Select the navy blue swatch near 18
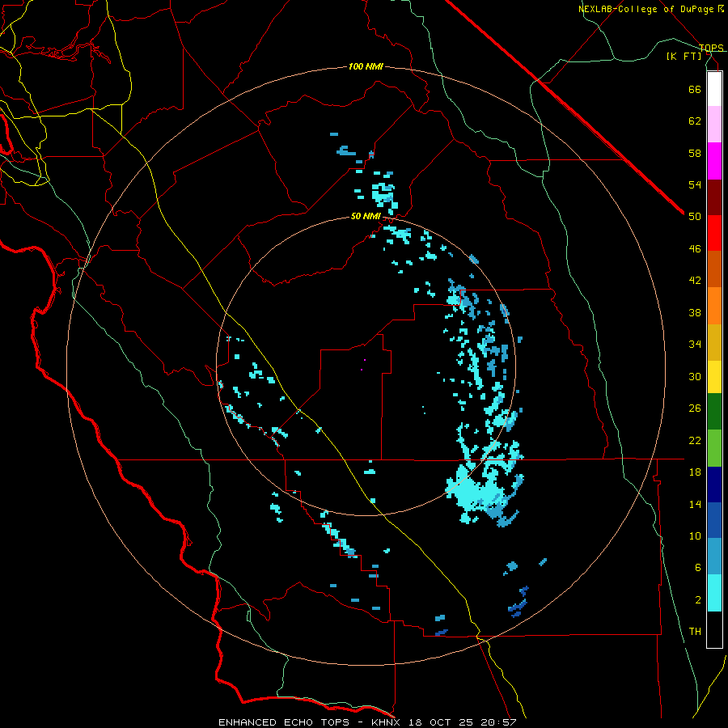728x728 pixels. tap(714, 485)
